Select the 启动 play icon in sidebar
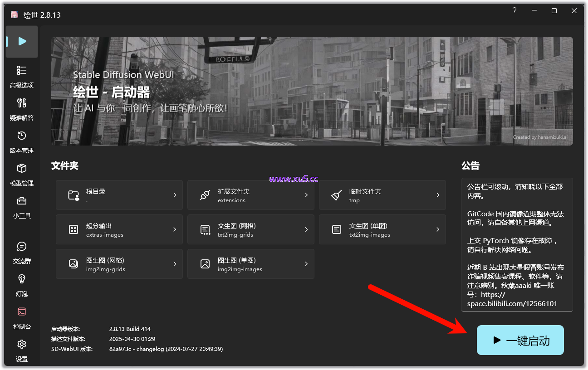588x370 pixels. [x=21, y=42]
